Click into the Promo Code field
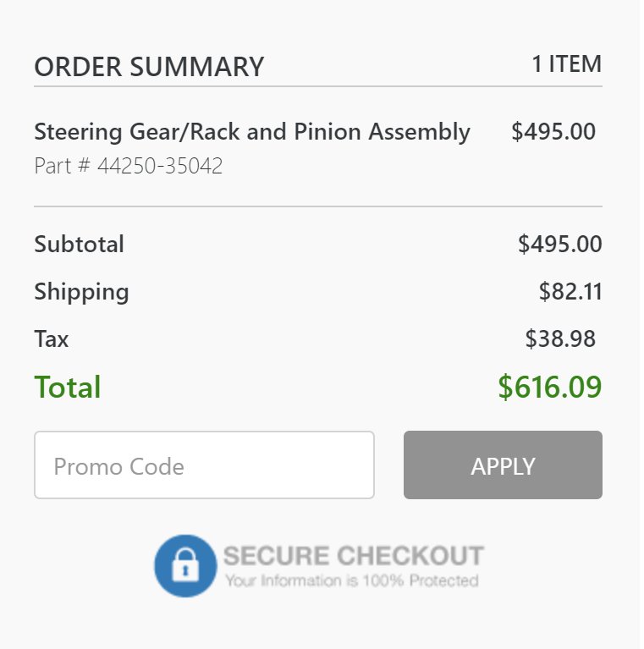The width and height of the screenshot is (644, 649). click(x=205, y=465)
